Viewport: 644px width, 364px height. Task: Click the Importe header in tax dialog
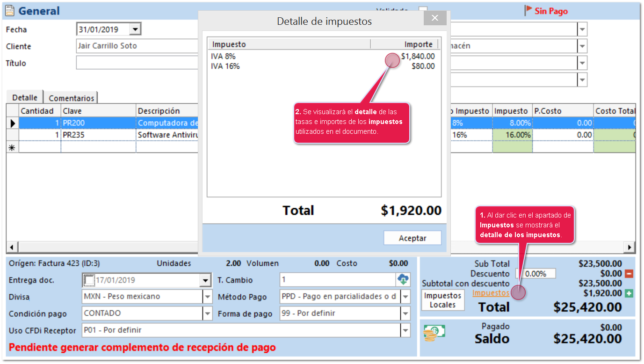coord(405,44)
